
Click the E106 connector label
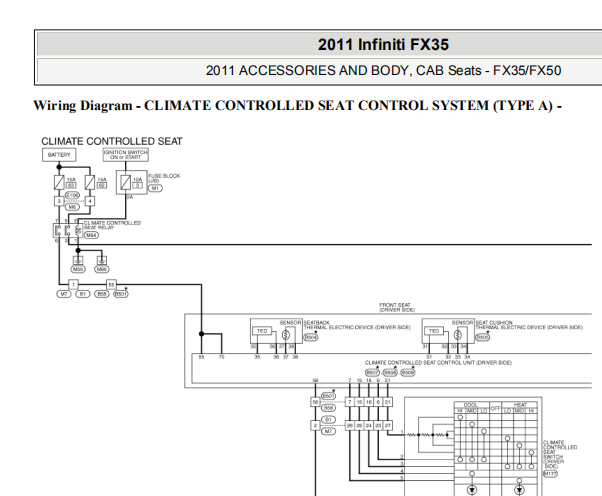(72, 195)
